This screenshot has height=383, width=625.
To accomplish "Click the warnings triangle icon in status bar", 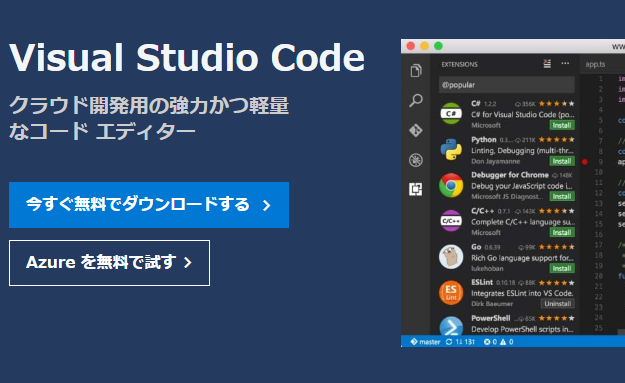I will (503, 342).
